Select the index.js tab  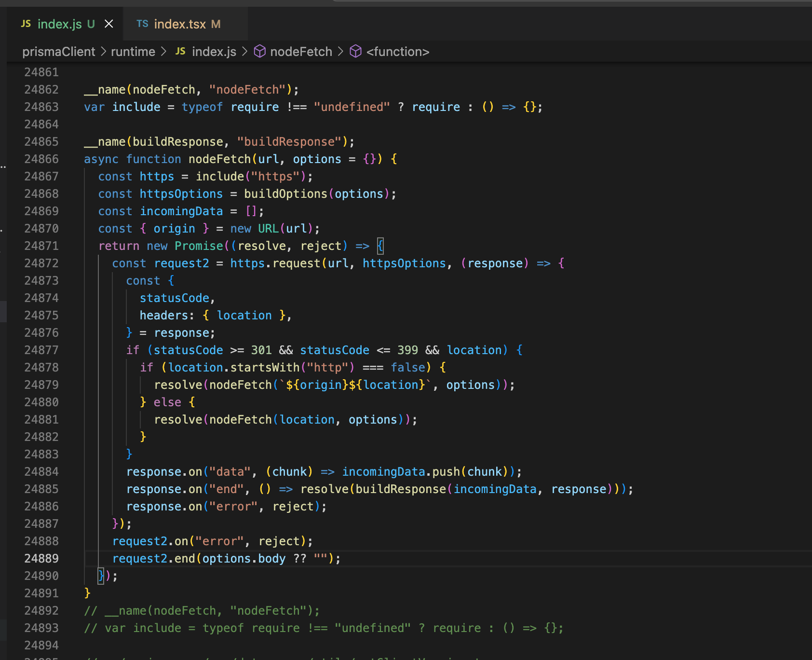(59, 24)
